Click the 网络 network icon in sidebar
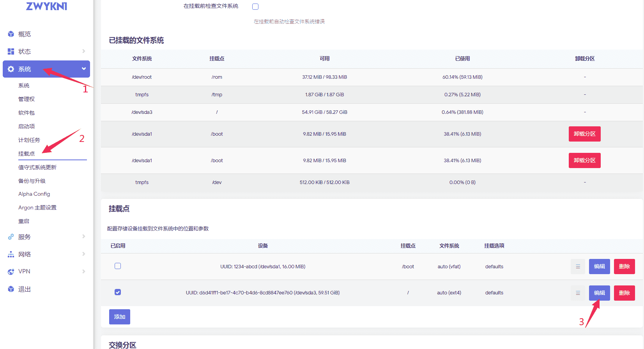Viewport: 644px width, 349px height. (x=11, y=254)
